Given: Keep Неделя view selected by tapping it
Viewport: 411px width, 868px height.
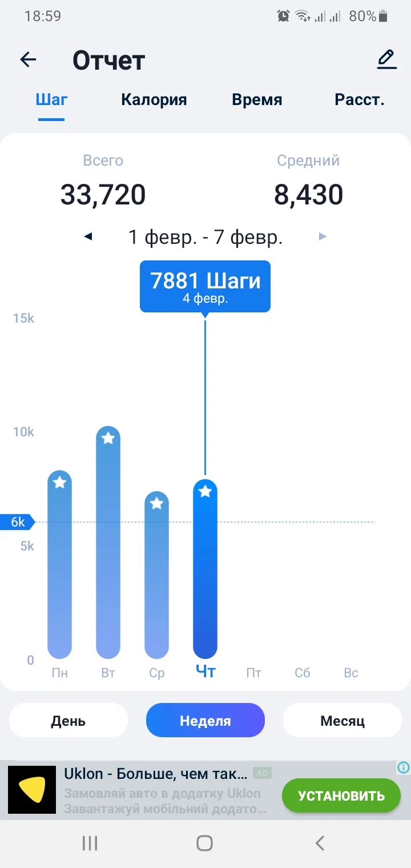Looking at the screenshot, I should [205, 720].
